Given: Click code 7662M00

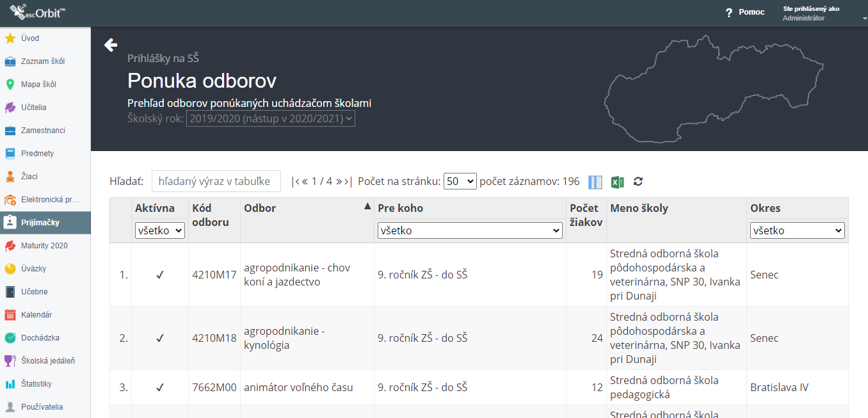Looking at the screenshot, I should coord(214,387).
